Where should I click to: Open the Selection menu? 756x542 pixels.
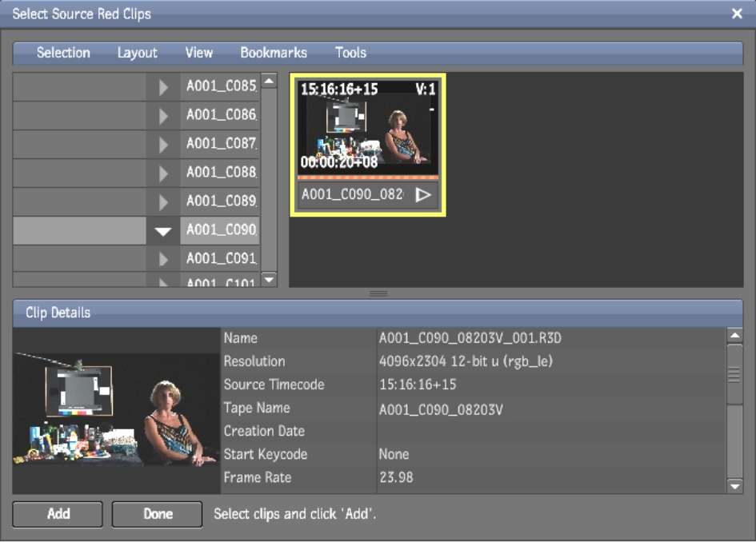pos(63,53)
